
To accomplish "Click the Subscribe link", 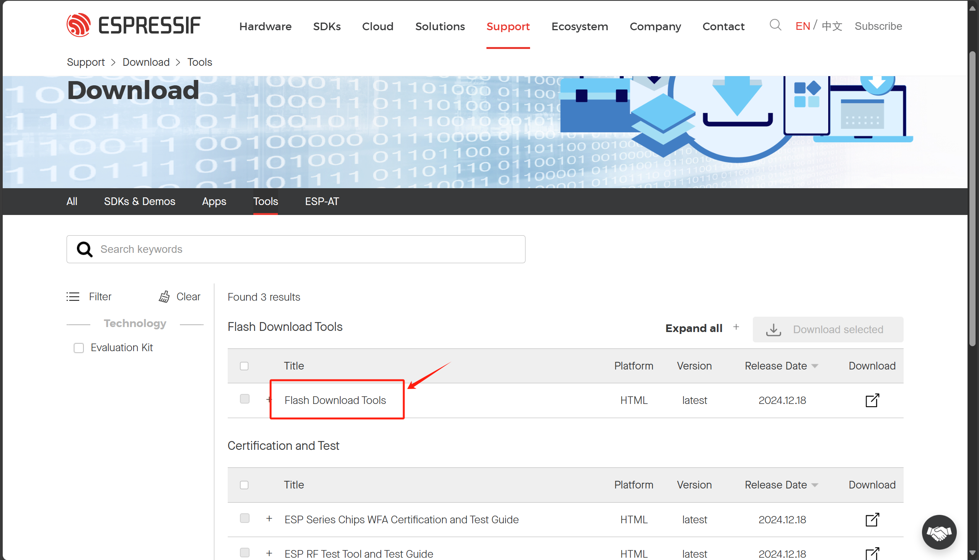I will [878, 26].
